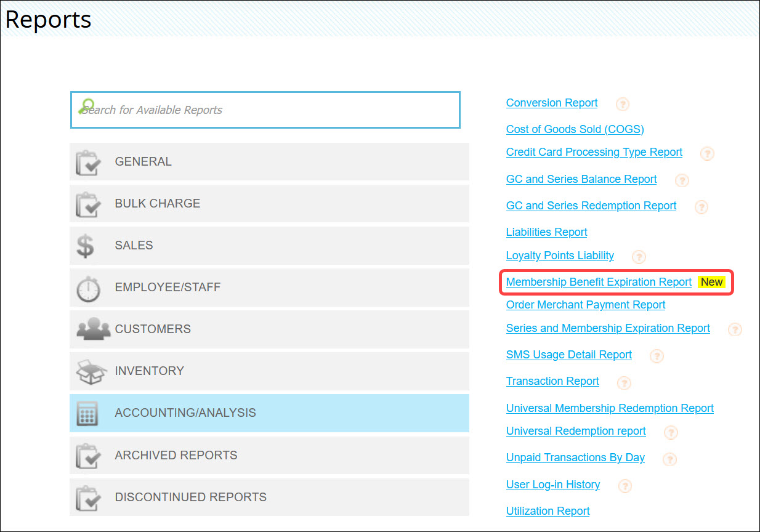The height and width of the screenshot is (532, 760).
Task: Open help for GC and Series Balance Report
Action: point(681,180)
